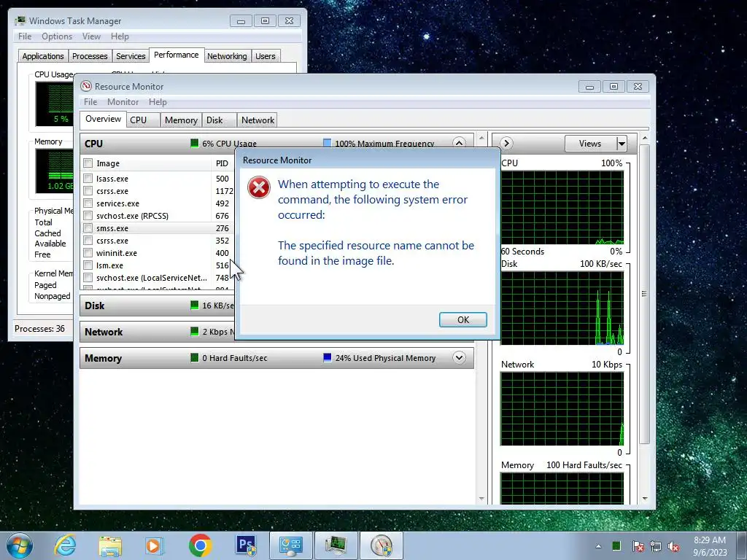Toggle the select-all Image header checkbox
Image resolution: width=747 pixels, height=560 pixels.
[x=88, y=163]
